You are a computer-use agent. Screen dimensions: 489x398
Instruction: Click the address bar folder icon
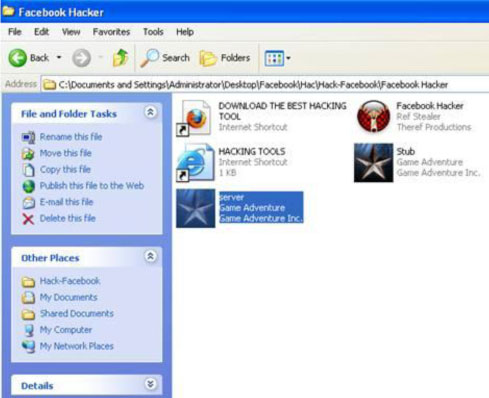click(x=50, y=85)
